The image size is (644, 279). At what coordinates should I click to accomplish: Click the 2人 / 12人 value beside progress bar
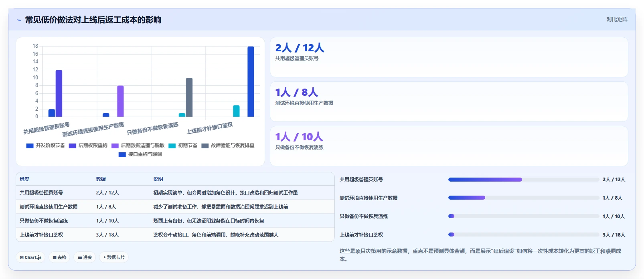coord(614,180)
